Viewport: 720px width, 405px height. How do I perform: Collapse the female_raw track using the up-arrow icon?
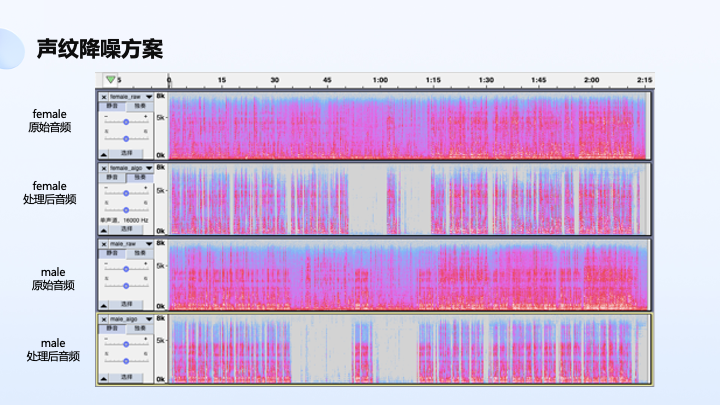pyautogui.click(x=104, y=155)
